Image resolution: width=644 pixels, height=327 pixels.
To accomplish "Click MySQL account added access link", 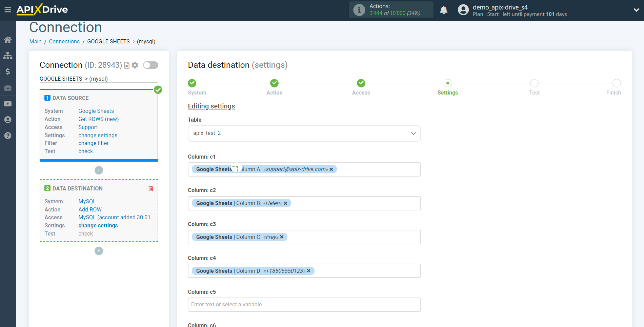I will (x=114, y=217).
